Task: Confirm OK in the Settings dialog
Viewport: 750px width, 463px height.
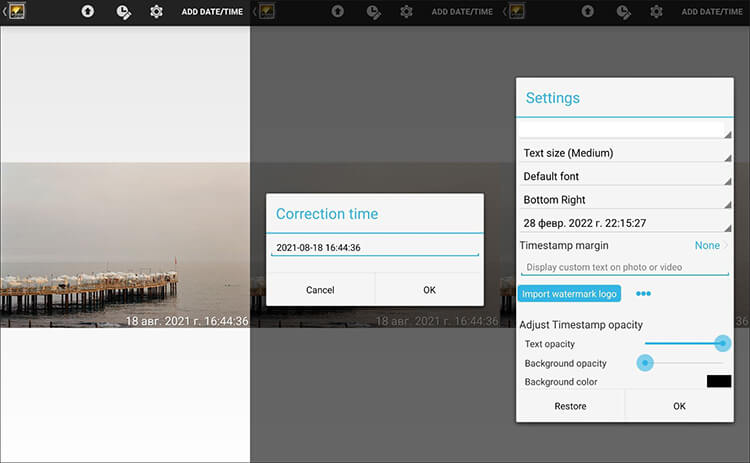Action: (x=679, y=406)
